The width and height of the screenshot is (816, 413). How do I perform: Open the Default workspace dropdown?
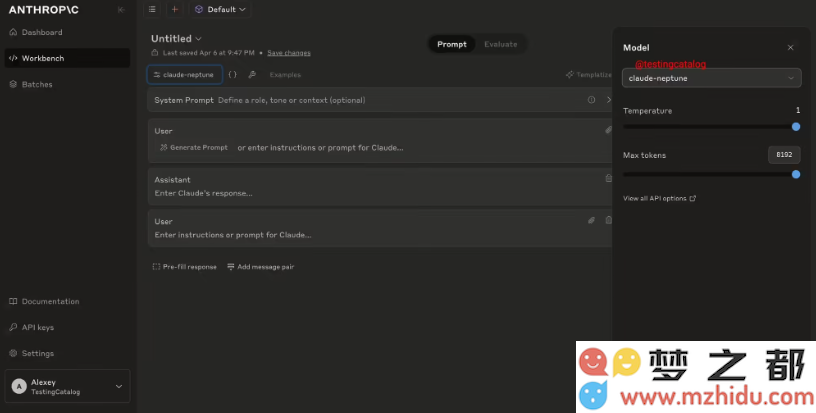(221, 9)
